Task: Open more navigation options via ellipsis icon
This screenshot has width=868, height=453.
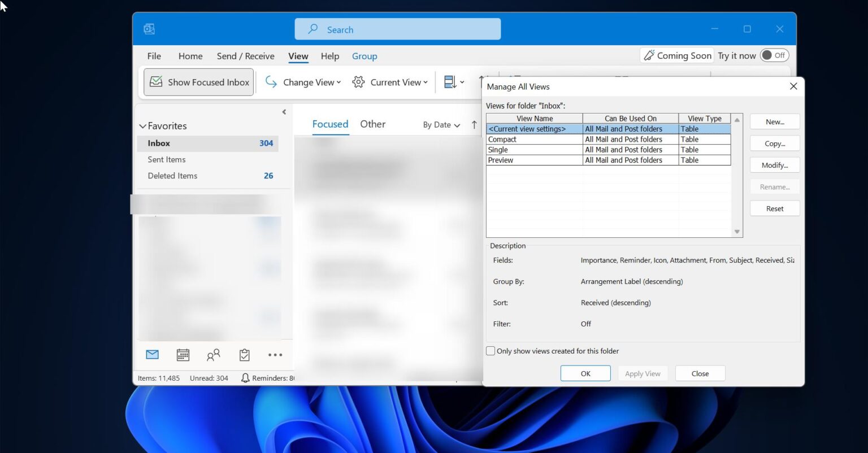Action: click(275, 355)
